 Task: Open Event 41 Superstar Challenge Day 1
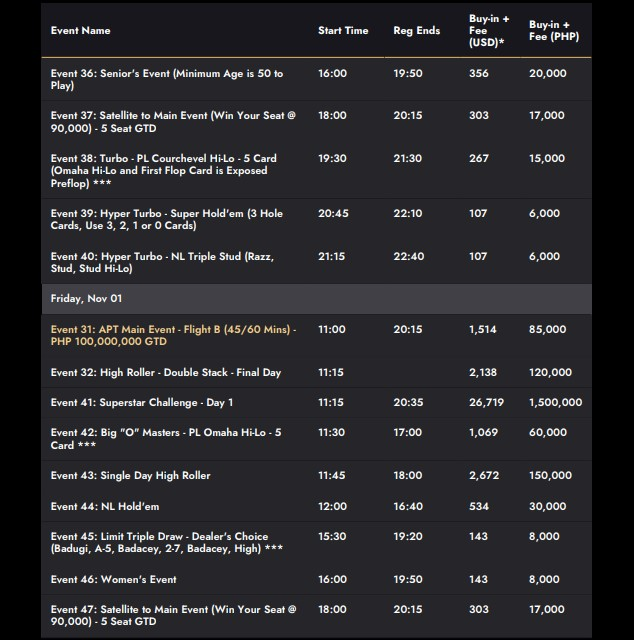point(142,403)
